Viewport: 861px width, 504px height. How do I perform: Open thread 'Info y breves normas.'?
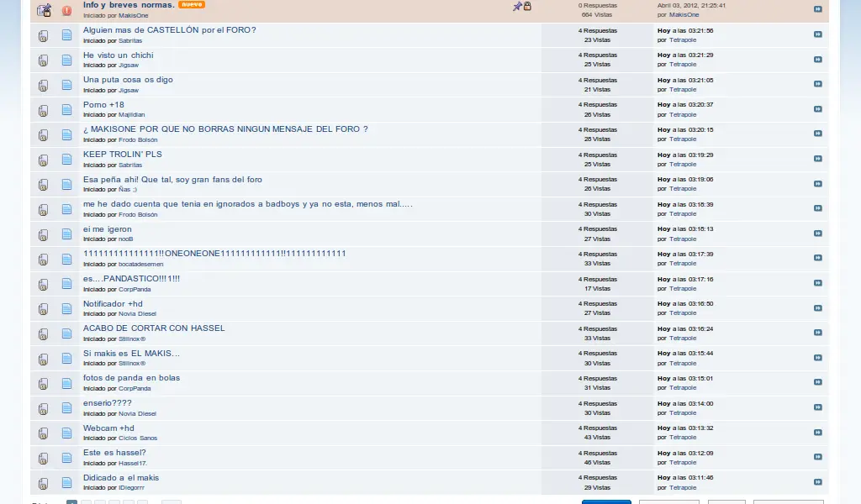[129, 5]
